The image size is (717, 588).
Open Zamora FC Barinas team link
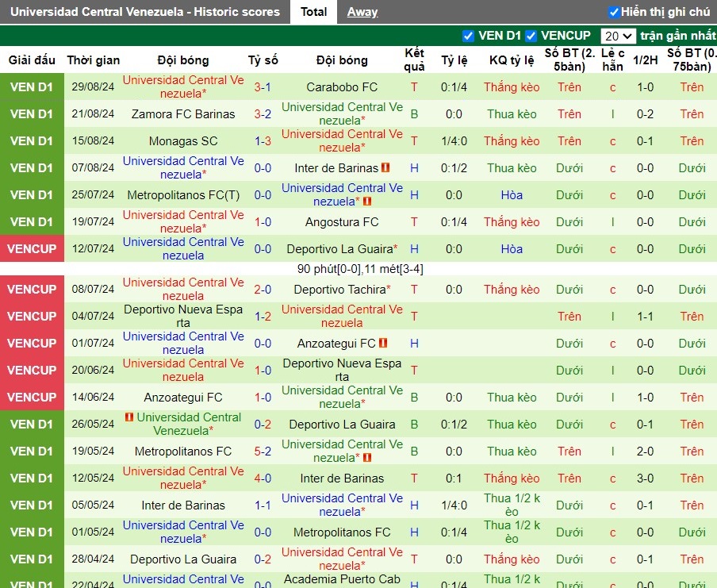(183, 114)
